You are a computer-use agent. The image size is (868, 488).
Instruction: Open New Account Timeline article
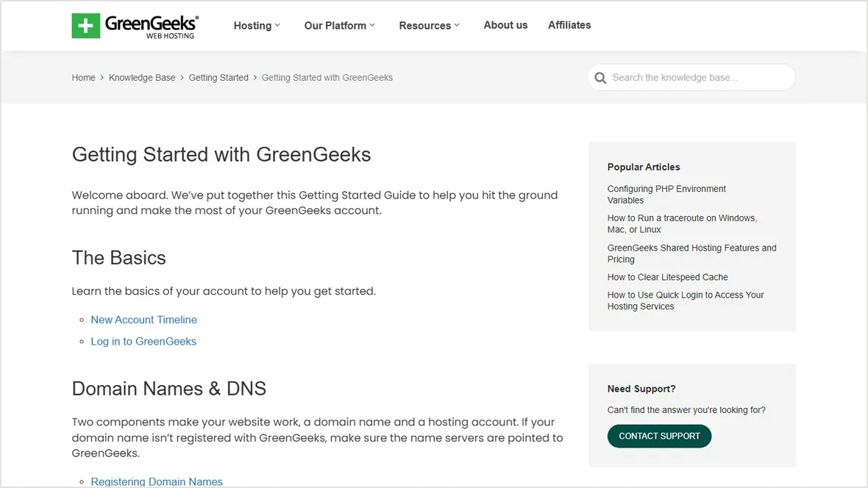tap(144, 320)
